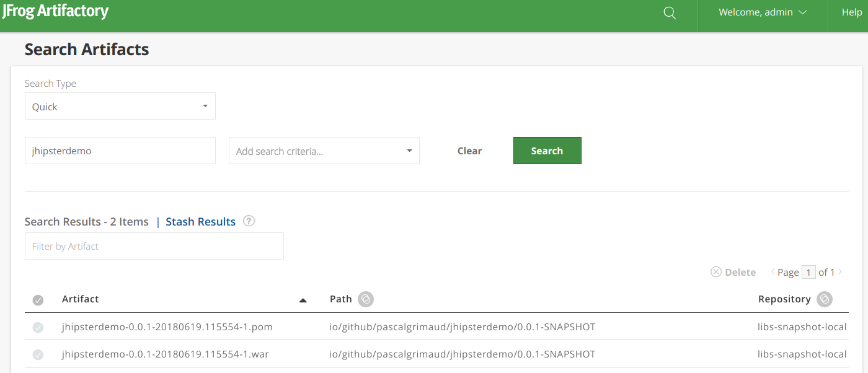
Task: Click the magnifying glass search icon in header
Action: [x=670, y=13]
